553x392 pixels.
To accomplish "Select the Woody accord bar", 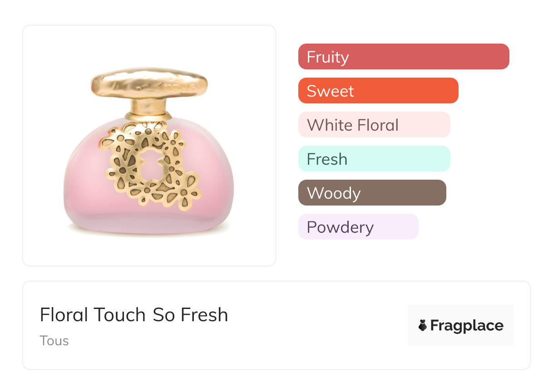I will [372, 193].
